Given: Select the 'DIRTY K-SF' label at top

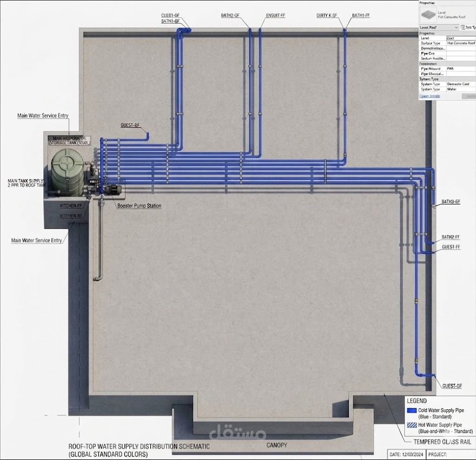Looking at the screenshot, I should pos(327,15).
